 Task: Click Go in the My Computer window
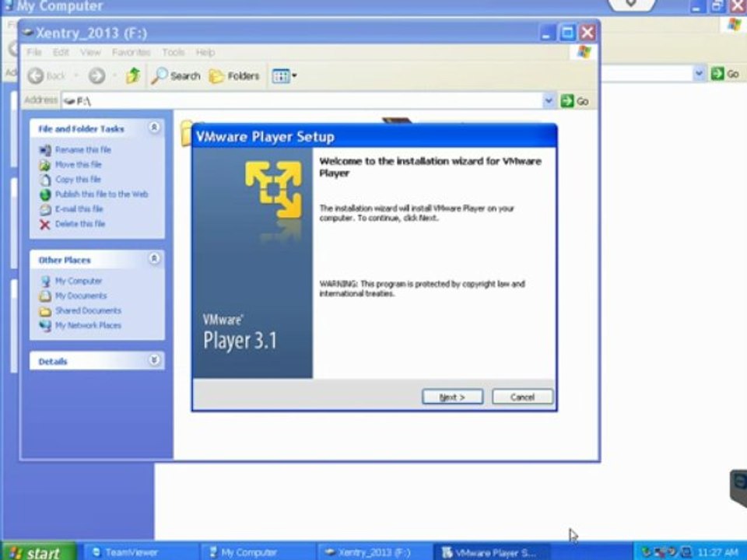click(725, 74)
